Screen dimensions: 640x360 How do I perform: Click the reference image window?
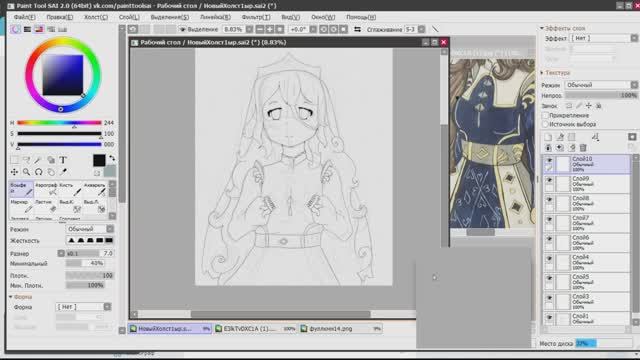click(x=492, y=143)
